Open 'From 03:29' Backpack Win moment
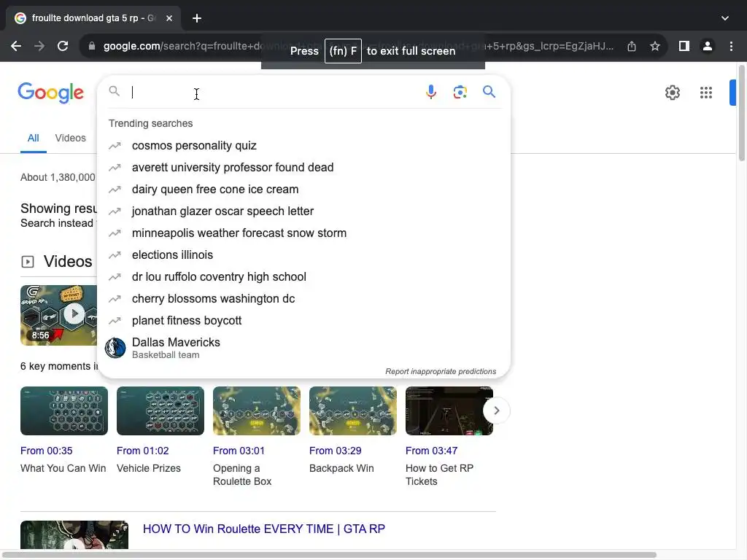The height and width of the screenshot is (560, 747). tap(335, 451)
